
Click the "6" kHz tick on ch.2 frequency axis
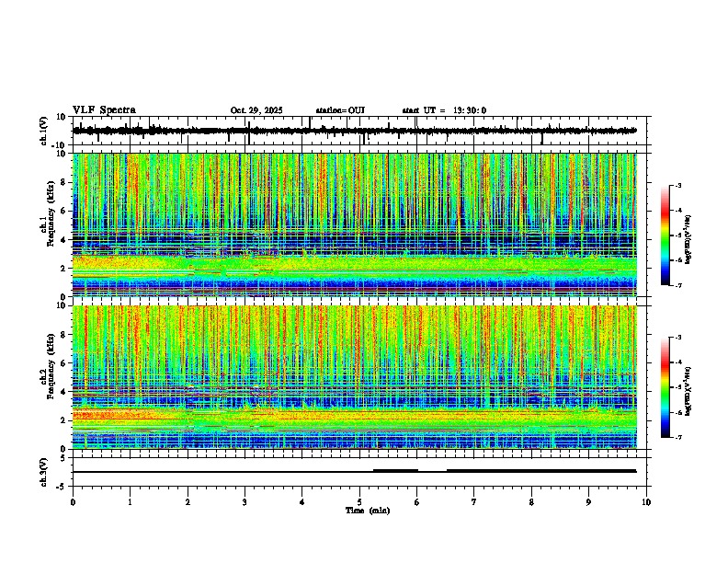tap(63, 363)
